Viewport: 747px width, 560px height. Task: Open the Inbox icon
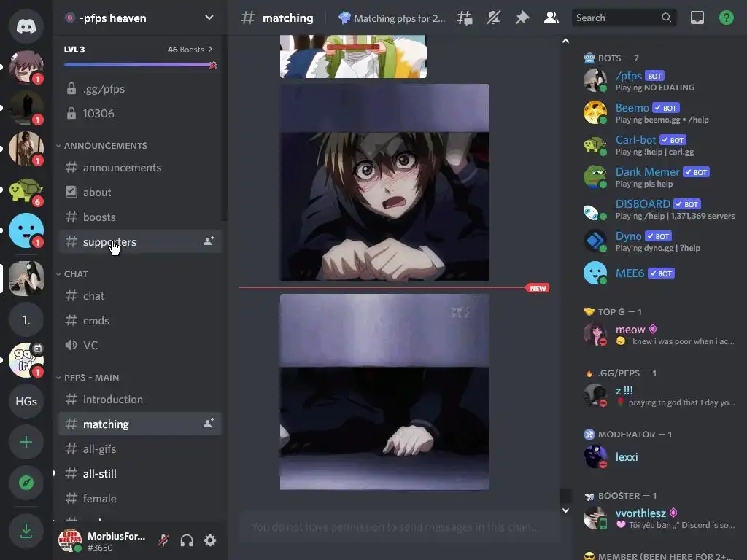(x=697, y=18)
